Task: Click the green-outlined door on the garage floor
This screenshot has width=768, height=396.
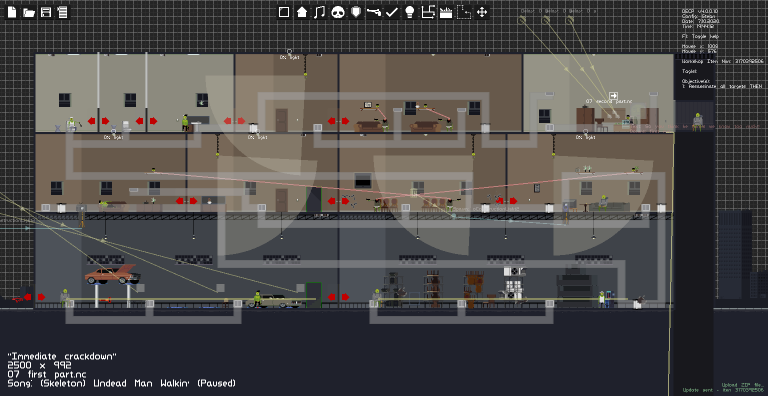Action: [313, 295]
